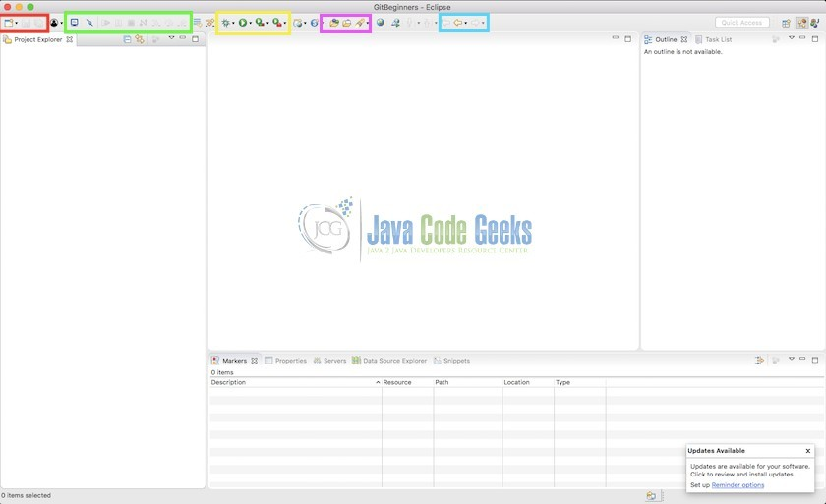The height and width of the screenshot is (504, 826).
Task: Click the Disconnect debug icon
Action: 144,23
